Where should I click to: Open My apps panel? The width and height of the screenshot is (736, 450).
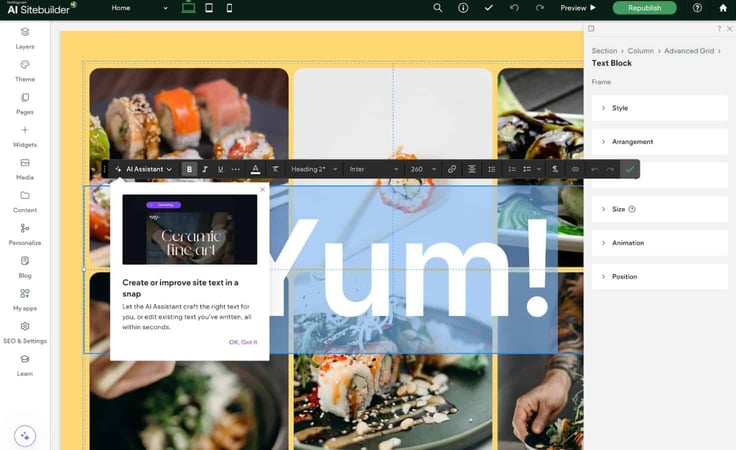(x=25, y=300)
